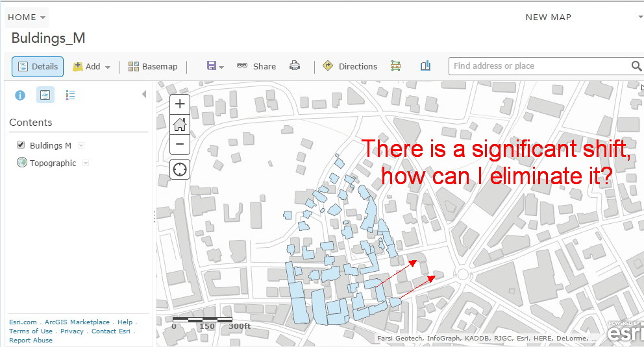Click the Share chain-link icon
This screenshot has height=347, width=644.
(x=242, y=66)
